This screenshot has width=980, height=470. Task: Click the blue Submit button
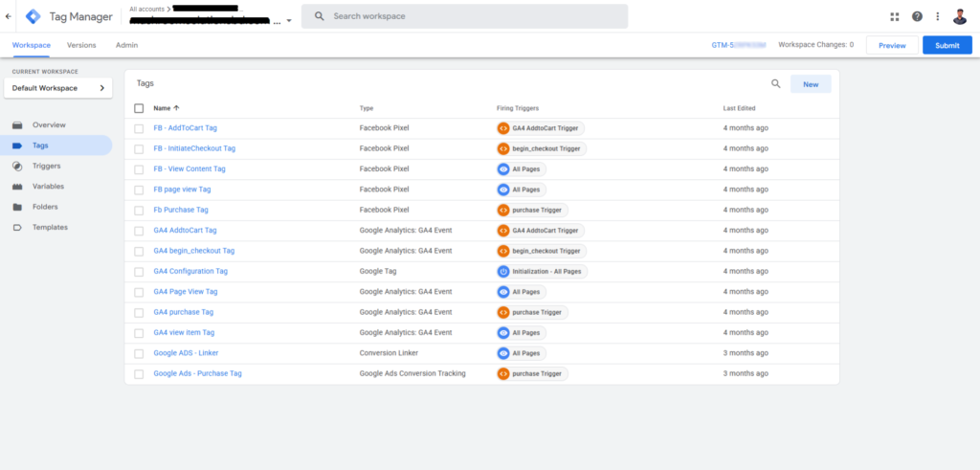pyautogui.click(x=947, y=45)
